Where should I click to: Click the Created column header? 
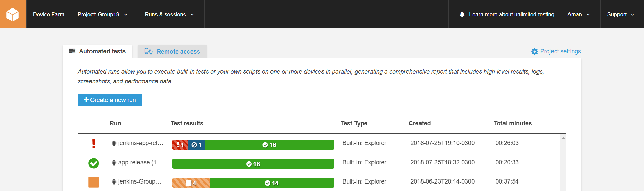[419, 123]
